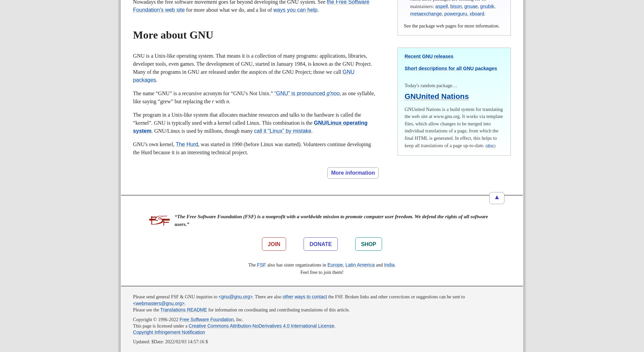Click the '"GNU" is pronounced g'noo' link
This screenshot has height=352, width=644.
pos(307,94)
